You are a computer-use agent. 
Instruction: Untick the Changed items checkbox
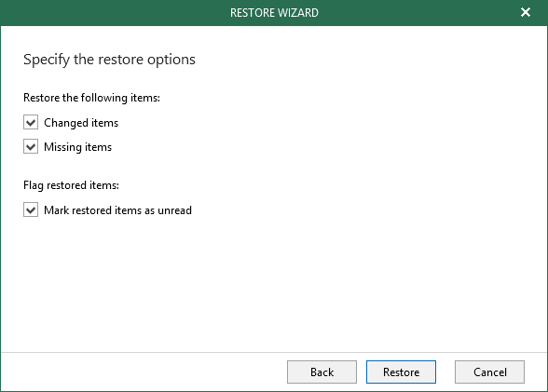(31, 123)
